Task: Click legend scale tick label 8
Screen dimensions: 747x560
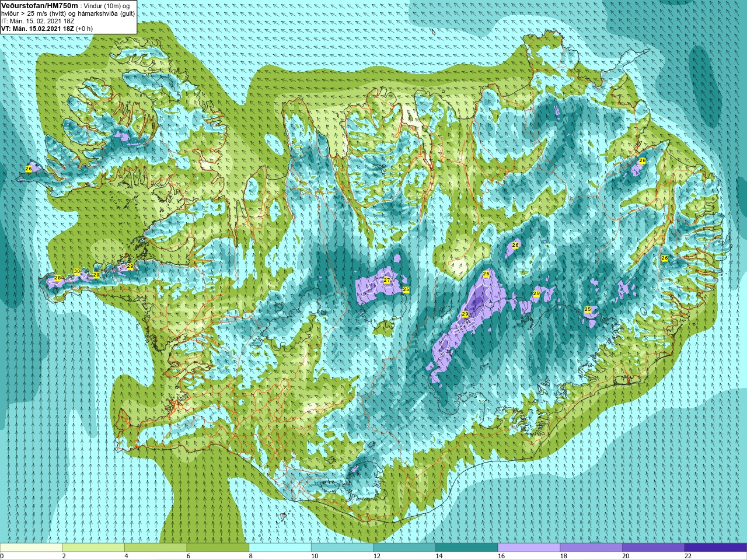Action: point(250,556)
